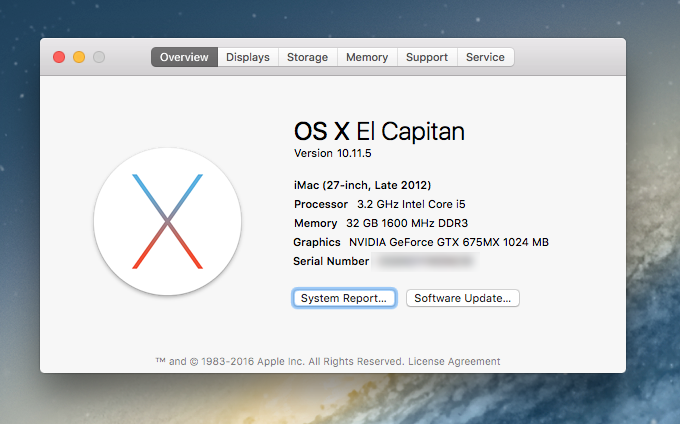The width and height of the screenshot is (680, 424).
Task: Click the OS X El Capitan logo
Action: [x=167, y=222]
